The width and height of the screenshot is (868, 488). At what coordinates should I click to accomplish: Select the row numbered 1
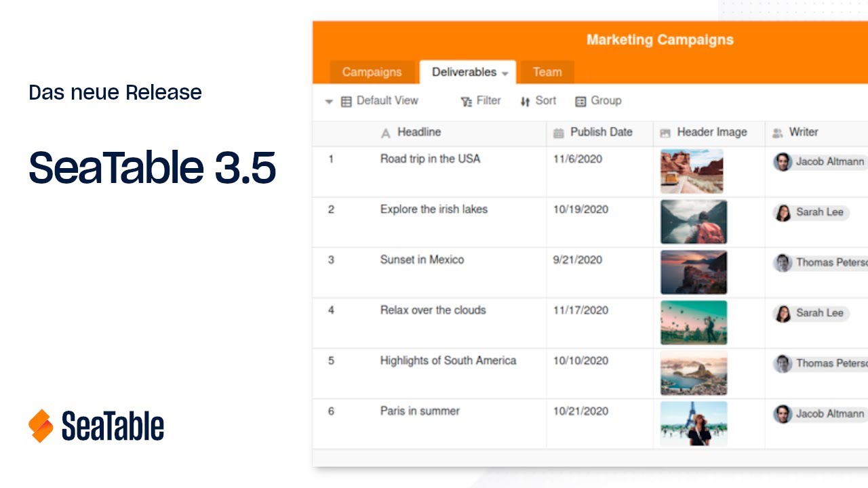click(331, 159)
